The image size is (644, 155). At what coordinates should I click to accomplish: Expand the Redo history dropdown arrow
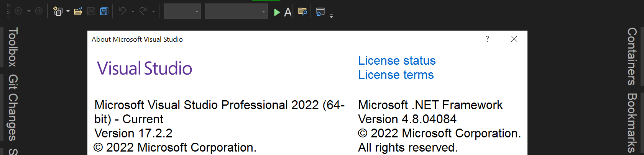pyautogui.click(x=153, y=11)
